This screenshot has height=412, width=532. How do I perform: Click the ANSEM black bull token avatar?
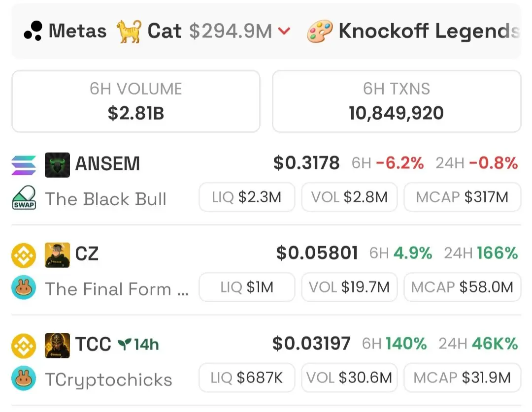click(57, 165)
